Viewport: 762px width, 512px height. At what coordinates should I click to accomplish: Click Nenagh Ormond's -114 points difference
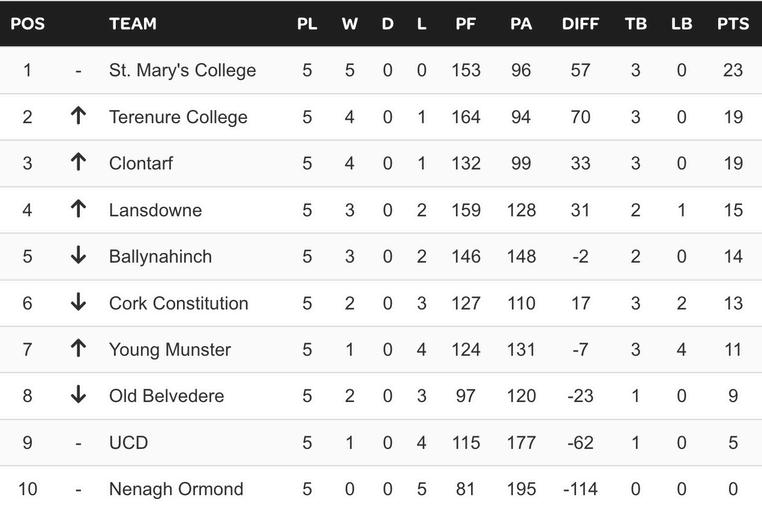click(580, 489)
